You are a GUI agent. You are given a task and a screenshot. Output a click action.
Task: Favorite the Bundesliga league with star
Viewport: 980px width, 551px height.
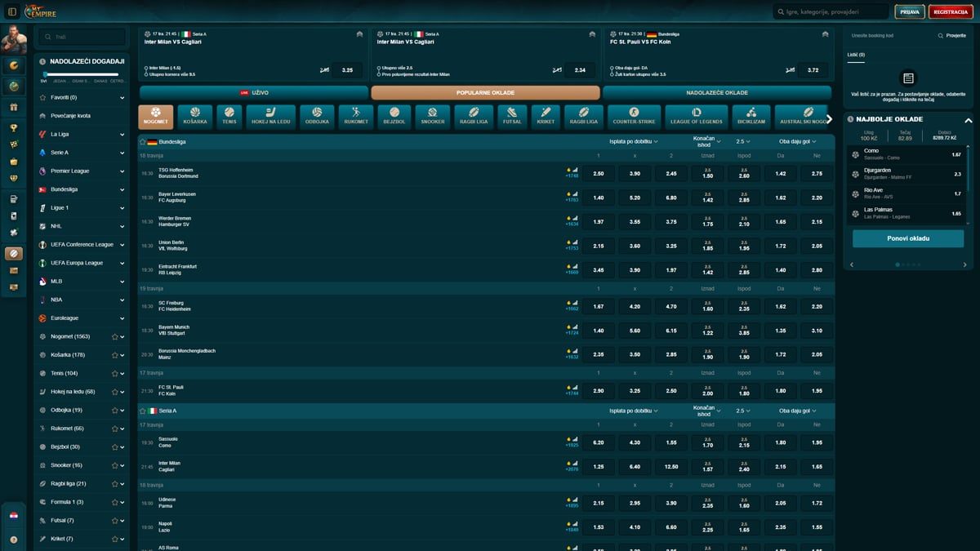tap(143, 141)
